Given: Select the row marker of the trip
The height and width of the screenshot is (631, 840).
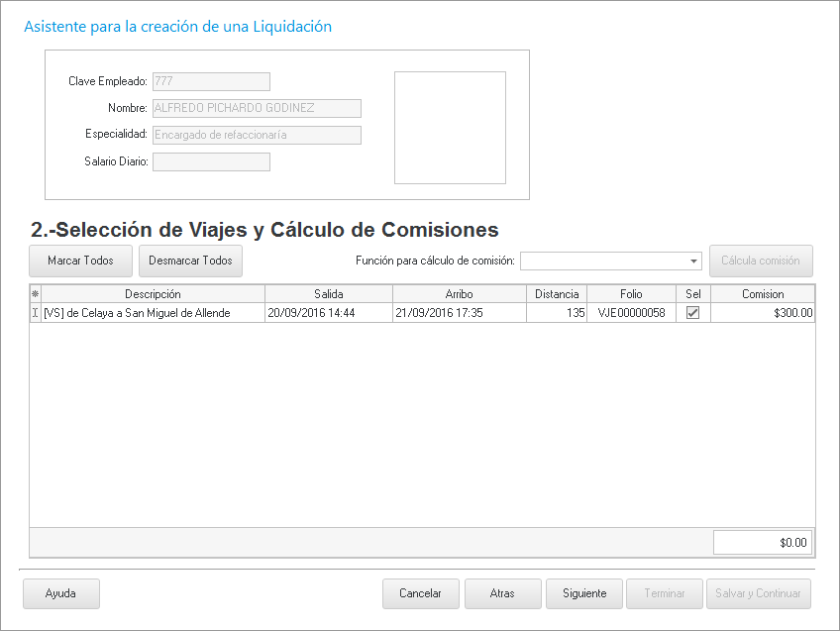Looking at the screenshot, I should tap(36, 313).
